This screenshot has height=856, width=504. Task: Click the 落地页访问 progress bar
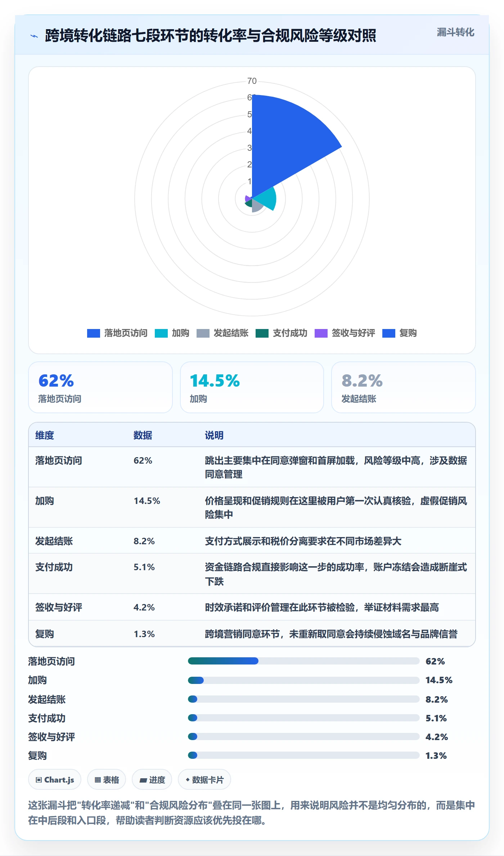point(304,661)
